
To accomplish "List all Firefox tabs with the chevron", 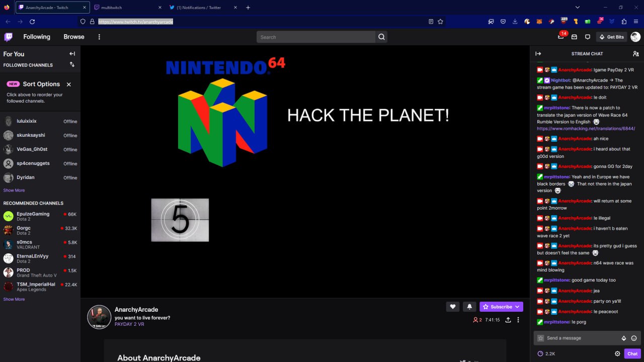I will [578, 8].
